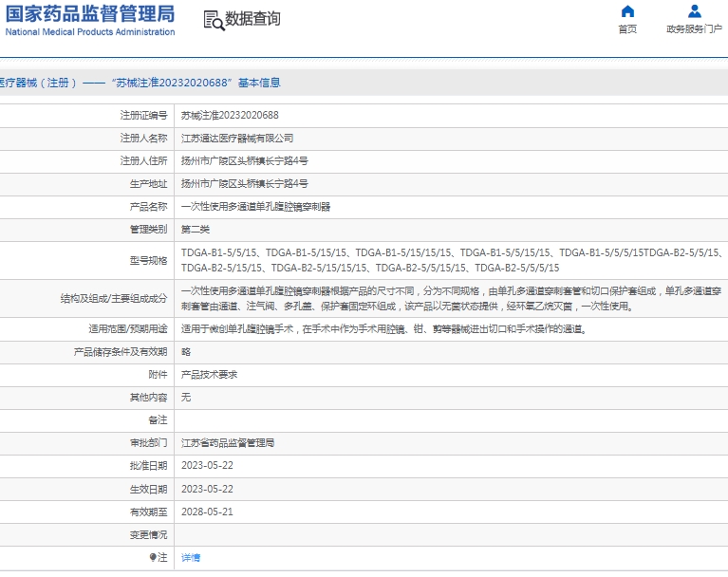Viewport: 728px width, 577px height.
Task: Click the 注册人住所 address value
Action: (245, 161)
